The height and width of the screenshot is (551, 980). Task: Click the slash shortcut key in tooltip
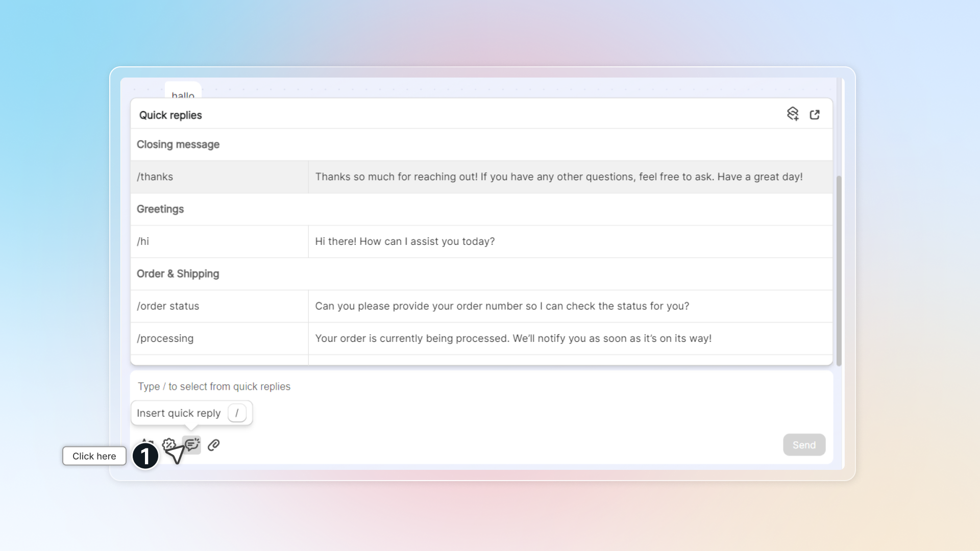click(x=237, y=413)
